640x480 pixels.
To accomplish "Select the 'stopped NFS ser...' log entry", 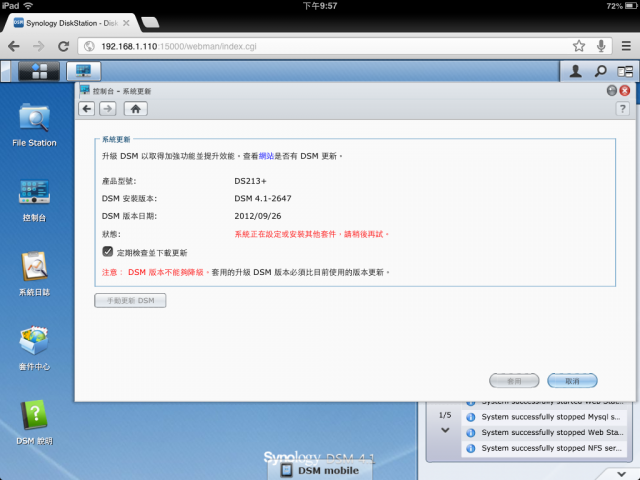I will click(x=543, y=448).
